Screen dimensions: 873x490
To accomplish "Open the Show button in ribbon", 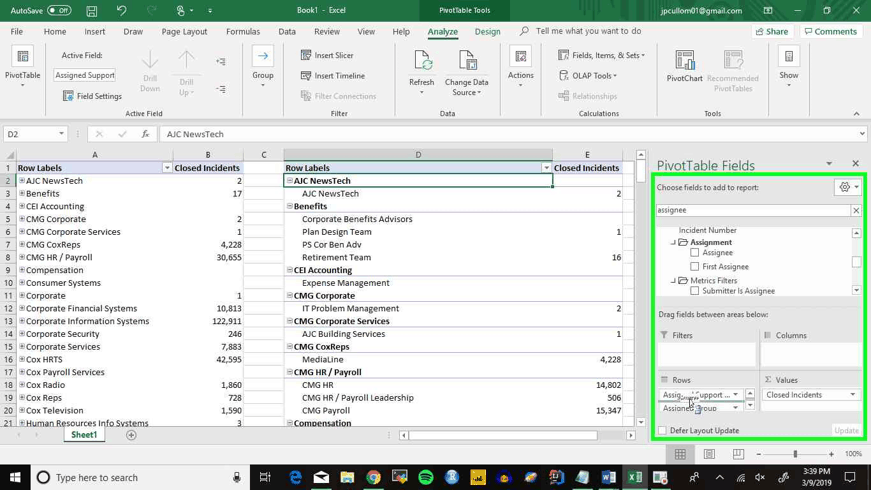I will click(789, 67).
